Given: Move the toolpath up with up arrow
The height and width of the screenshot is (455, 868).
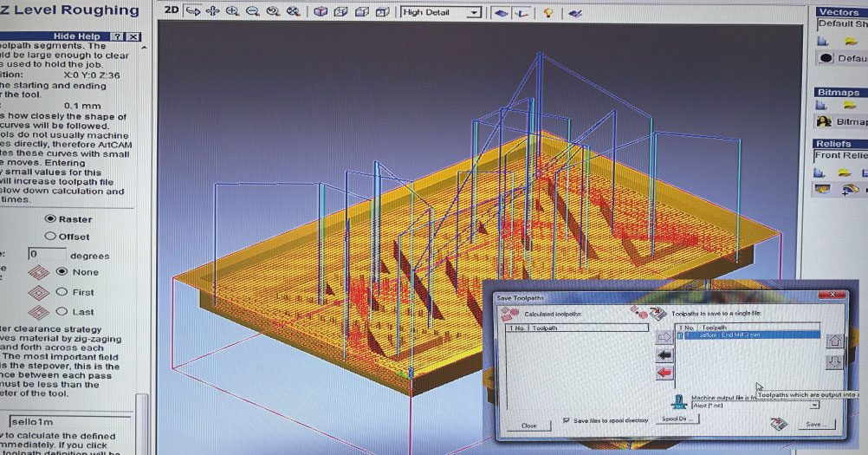Looking at the screenshot, I should [x=834, y=341].
